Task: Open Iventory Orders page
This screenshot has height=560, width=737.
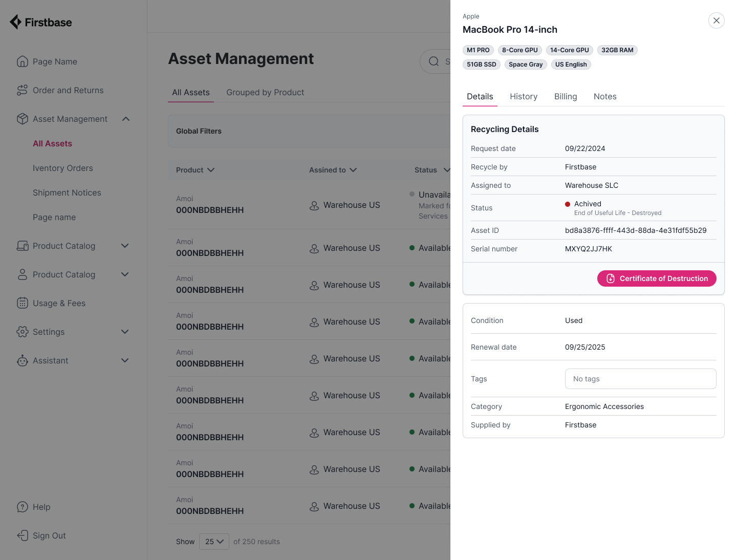Action: (63, 168)
